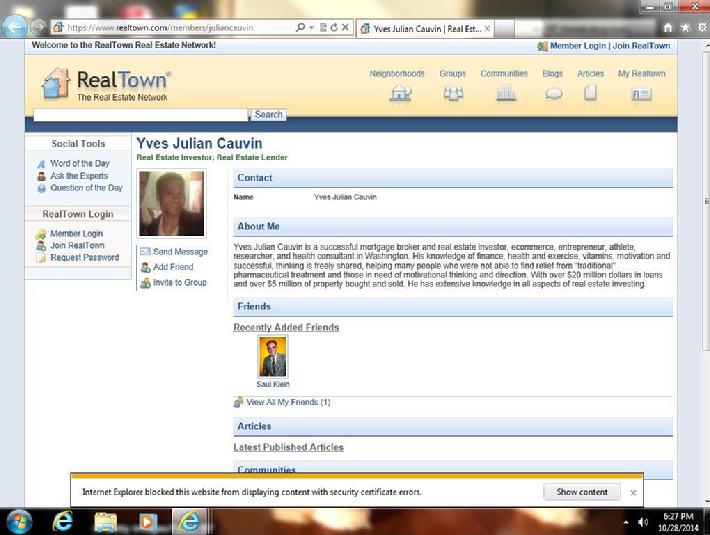
Task: Dismiss the Internet Explorer security notification
Action: click(x=633, y=492)
